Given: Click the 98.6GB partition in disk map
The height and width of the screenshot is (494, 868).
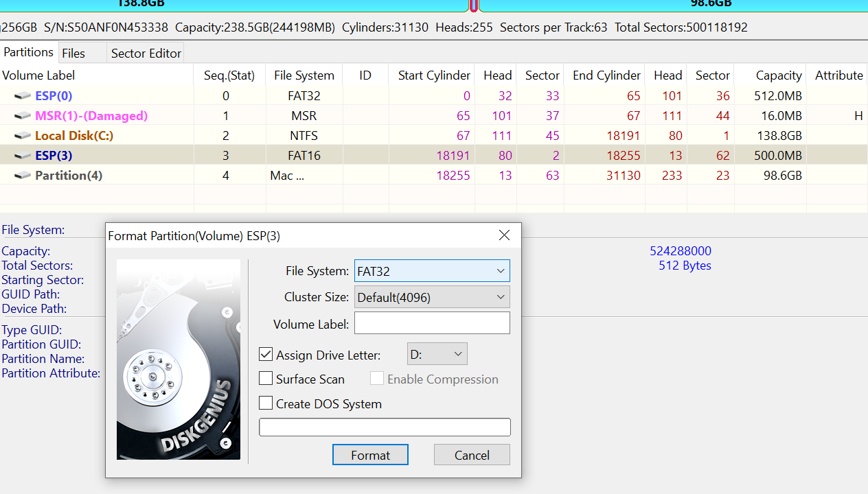Looking at the screenshot, I should click(673, 5).
